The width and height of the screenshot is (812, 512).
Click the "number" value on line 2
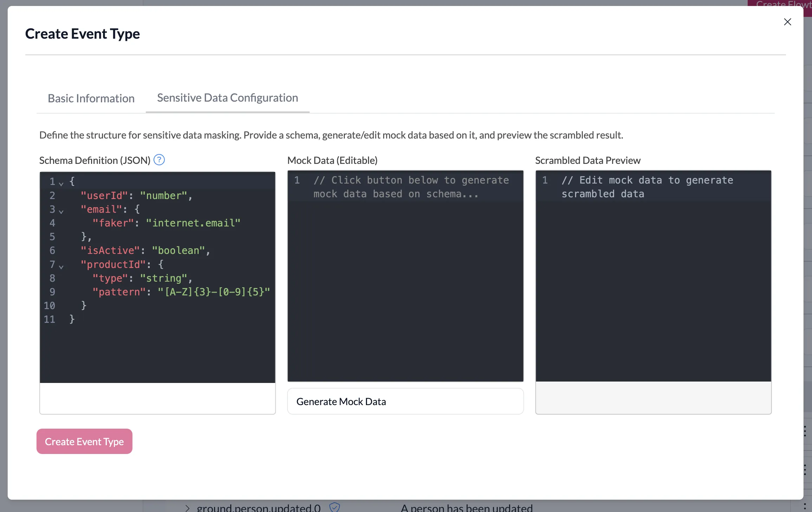tap(163, 196)
